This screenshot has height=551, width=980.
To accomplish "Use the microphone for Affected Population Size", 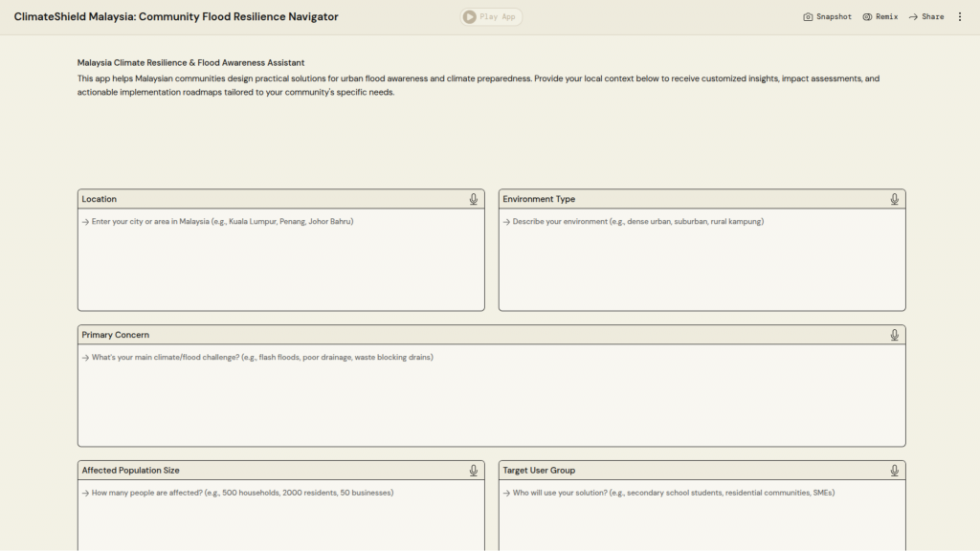I will [473, 471].
